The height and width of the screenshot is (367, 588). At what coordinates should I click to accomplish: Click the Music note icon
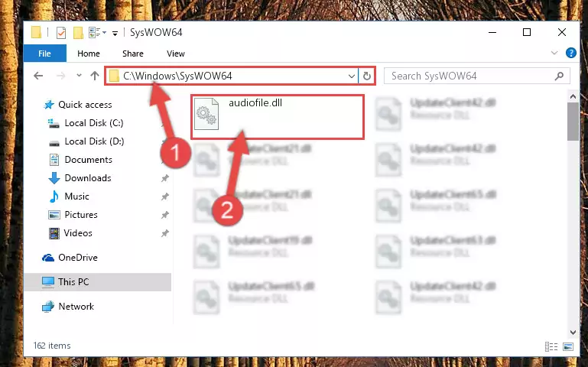pos(54,196)
